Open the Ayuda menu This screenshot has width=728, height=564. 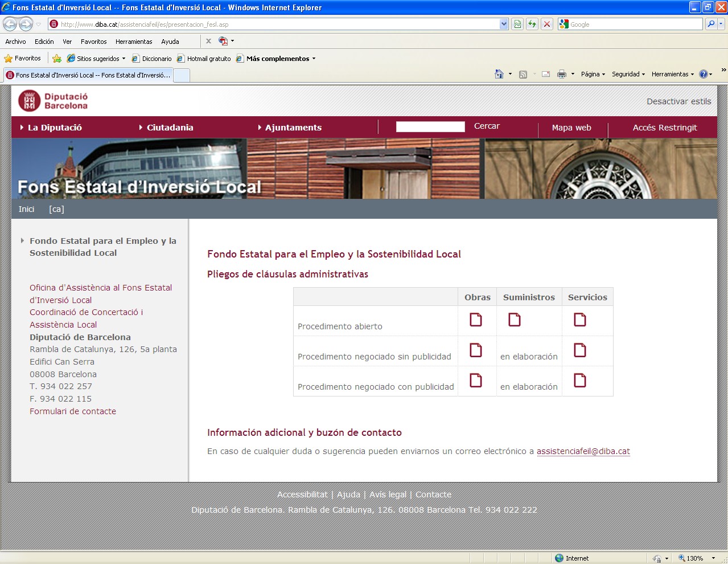click(170, 42)
